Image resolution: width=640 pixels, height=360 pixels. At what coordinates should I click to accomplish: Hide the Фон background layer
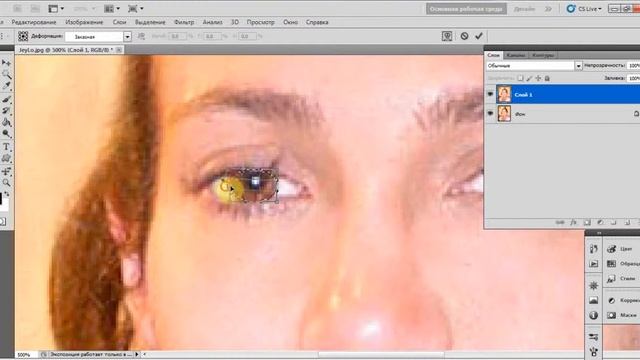(490, 113)
